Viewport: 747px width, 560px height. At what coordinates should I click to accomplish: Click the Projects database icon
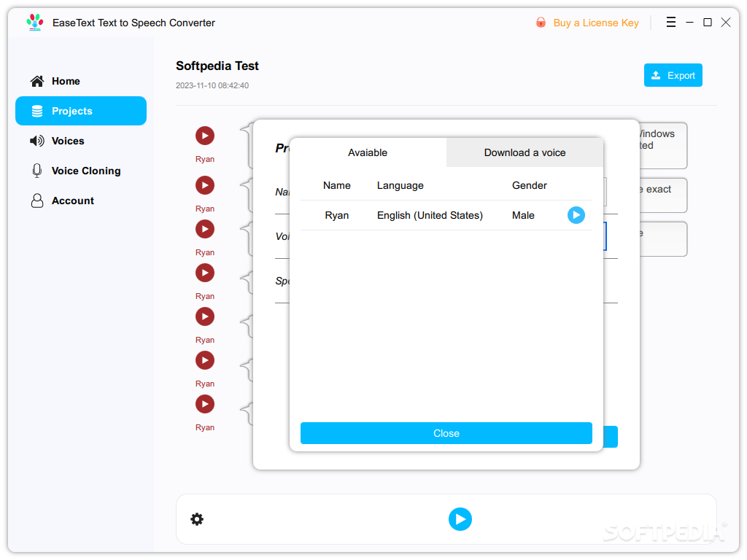tap(37, 111)
